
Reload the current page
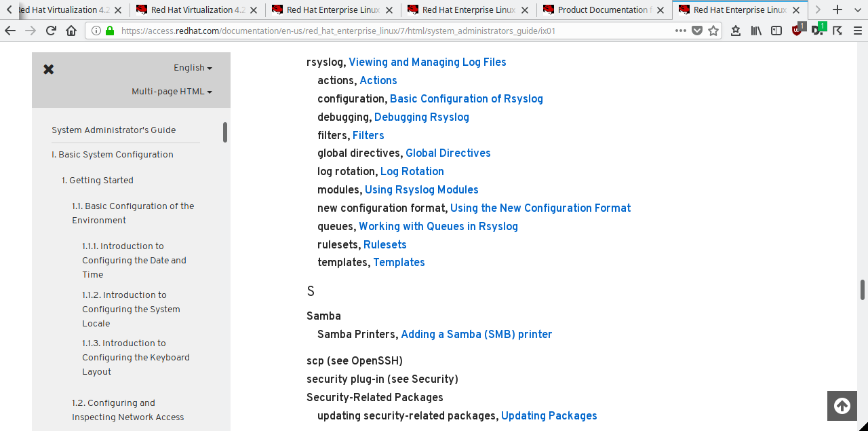coord(51,31)
